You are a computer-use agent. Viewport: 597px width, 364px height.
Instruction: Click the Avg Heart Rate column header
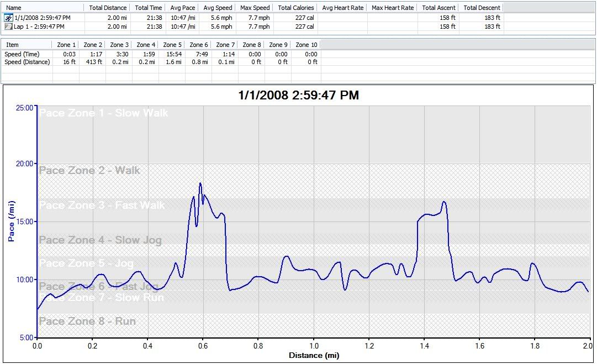point(342,8)
